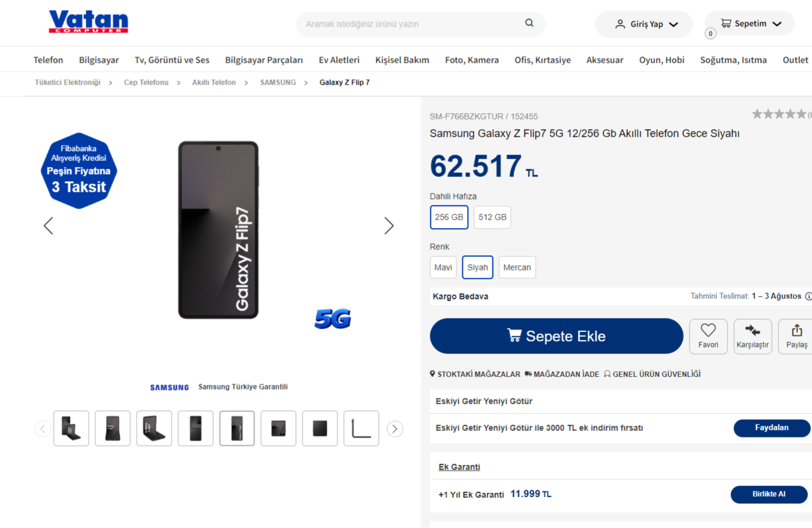Go to Akıllı Telefon breadcrumb

(214, 82)
